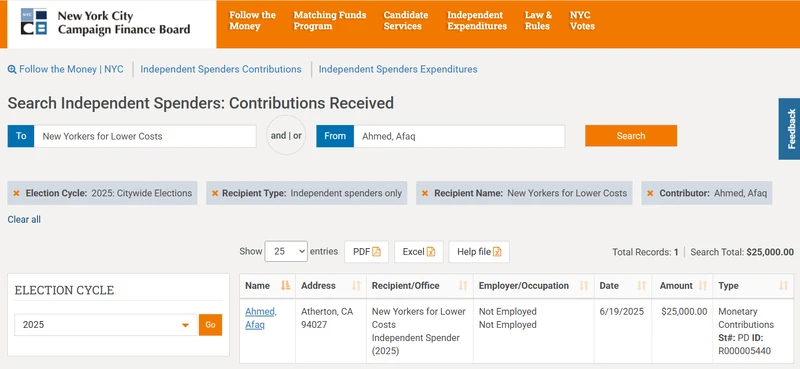Click the From contributor input field
The height and width of the screenshot is (369, 800).
click(459, 136)
